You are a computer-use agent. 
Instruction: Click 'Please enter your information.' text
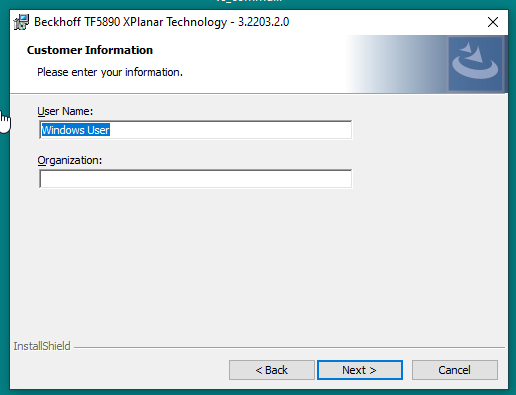point(110,72)
